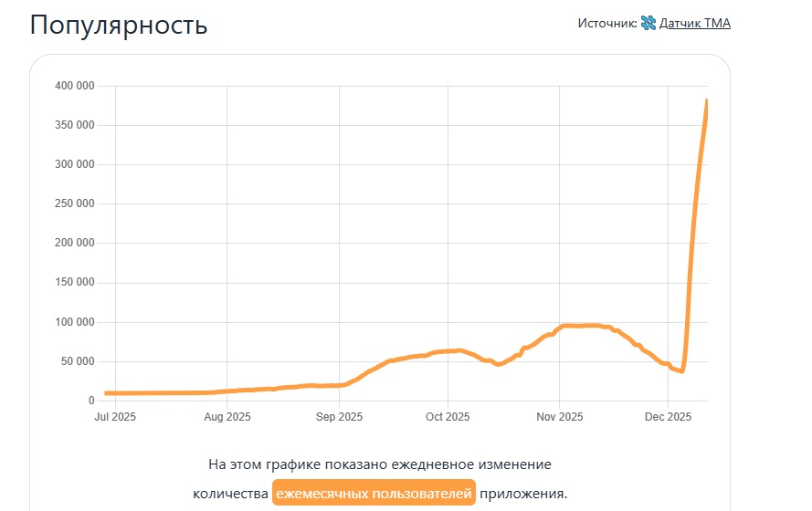Open the Датчик ТМА source link
This screenshot has height=511, width=812.
point(695,23)
